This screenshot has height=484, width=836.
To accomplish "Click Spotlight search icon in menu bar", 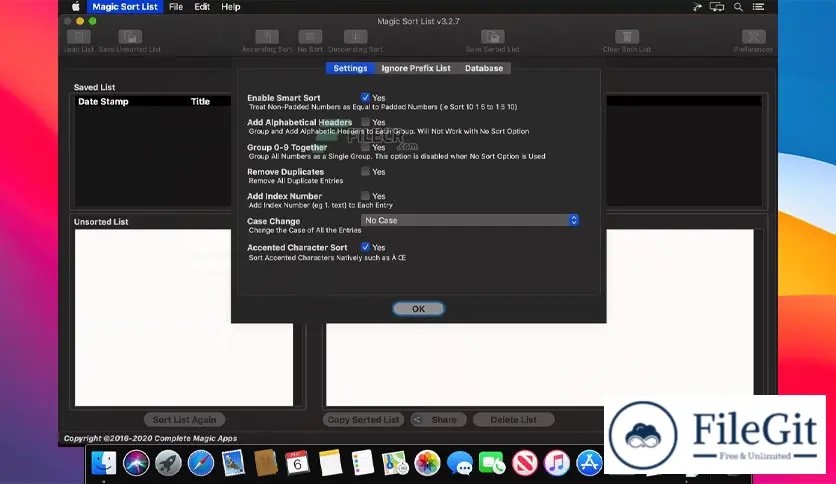I will coord(738,7).
